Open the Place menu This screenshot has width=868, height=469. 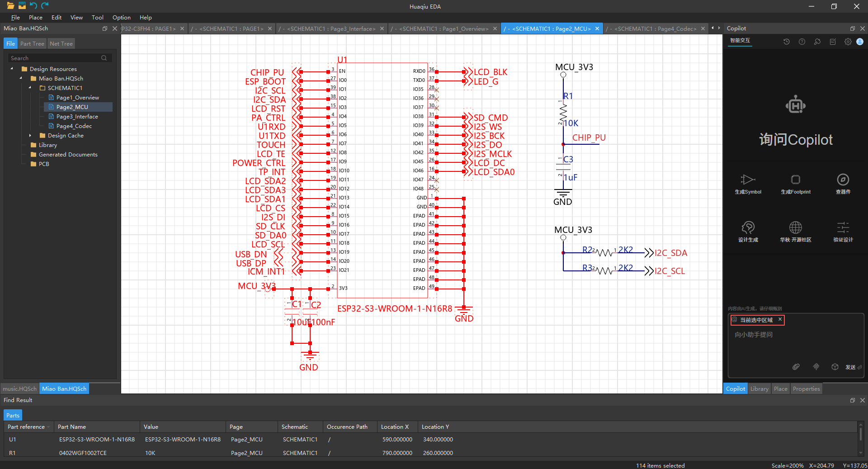coord(36,18)
